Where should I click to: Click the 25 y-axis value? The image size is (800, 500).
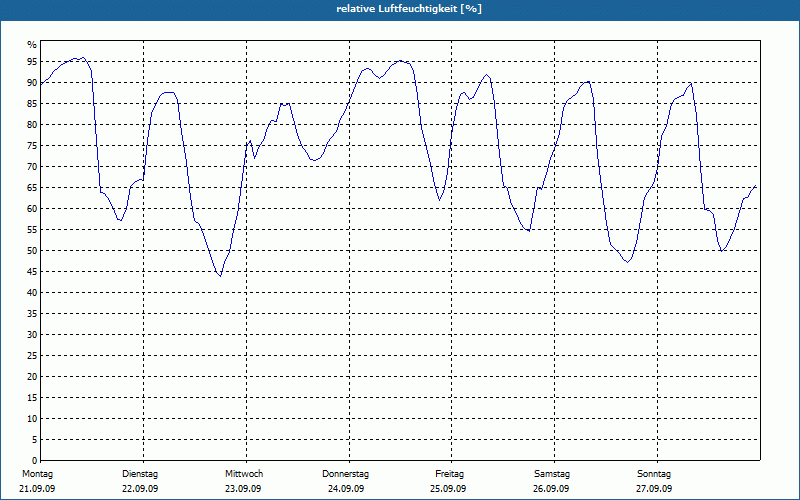pos(32,356)
